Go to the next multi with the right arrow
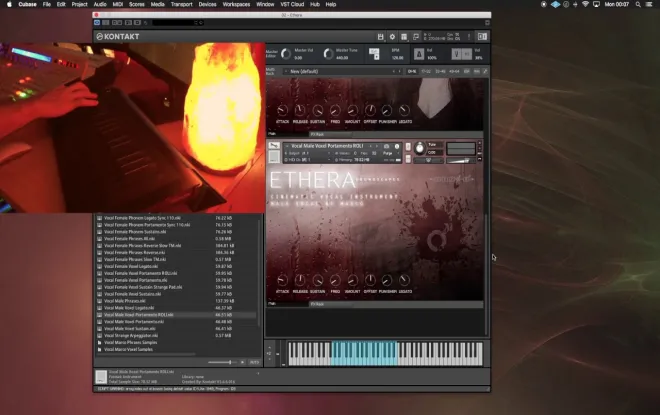This screenshot has height=415, width=660. click(x=399, y=72)
